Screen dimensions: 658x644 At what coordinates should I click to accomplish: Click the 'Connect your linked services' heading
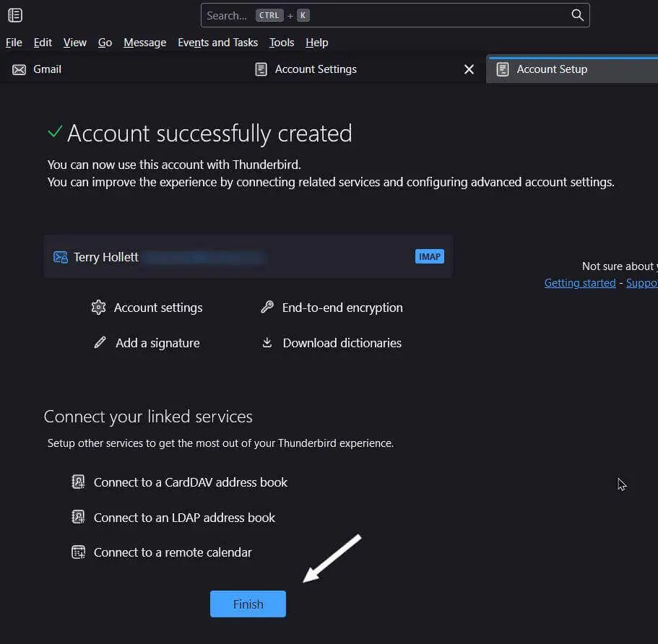pos(148,417)
